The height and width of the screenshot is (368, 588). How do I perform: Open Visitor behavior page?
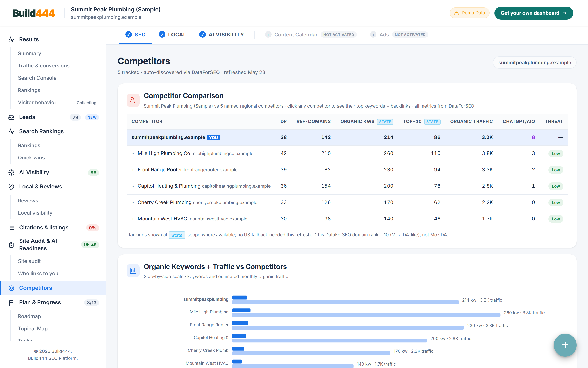(x=37, y=103)
